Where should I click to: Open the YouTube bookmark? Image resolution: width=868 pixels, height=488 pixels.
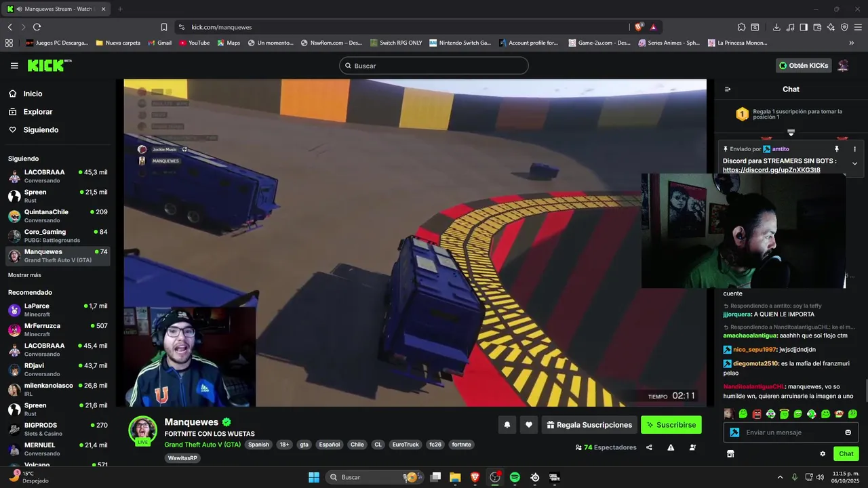point(195,43)
